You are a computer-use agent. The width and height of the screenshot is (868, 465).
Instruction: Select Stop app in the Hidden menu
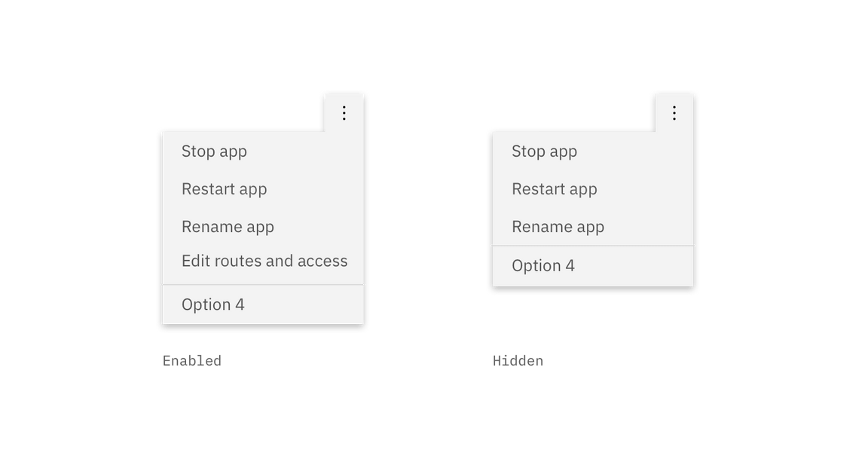click(x=593, y=151)
